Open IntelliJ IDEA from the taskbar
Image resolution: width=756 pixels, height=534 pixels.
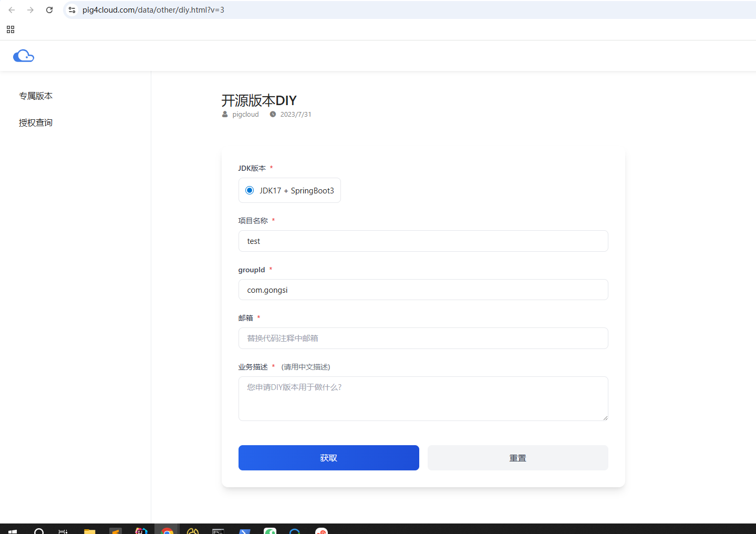tap(141, 530)
